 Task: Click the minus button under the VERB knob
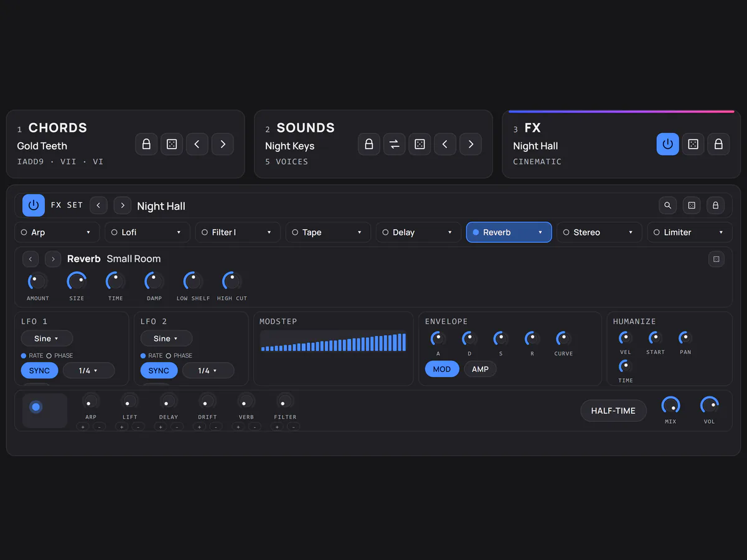point(255,427)
